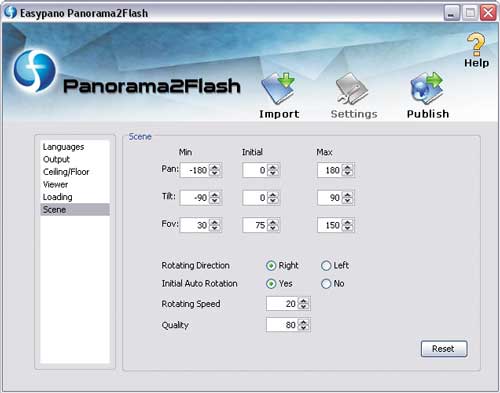The image size is (500, 393).
Task: Open Output settings category
Action: [75, 159]
